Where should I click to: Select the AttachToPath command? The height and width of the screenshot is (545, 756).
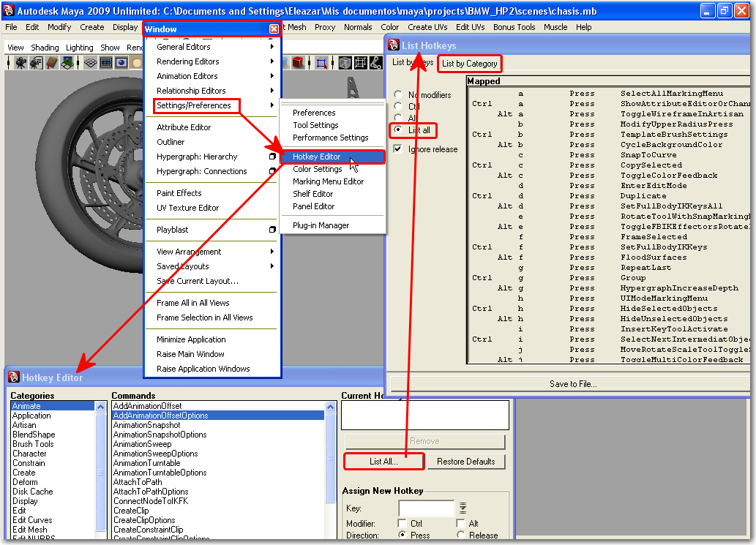138,482
